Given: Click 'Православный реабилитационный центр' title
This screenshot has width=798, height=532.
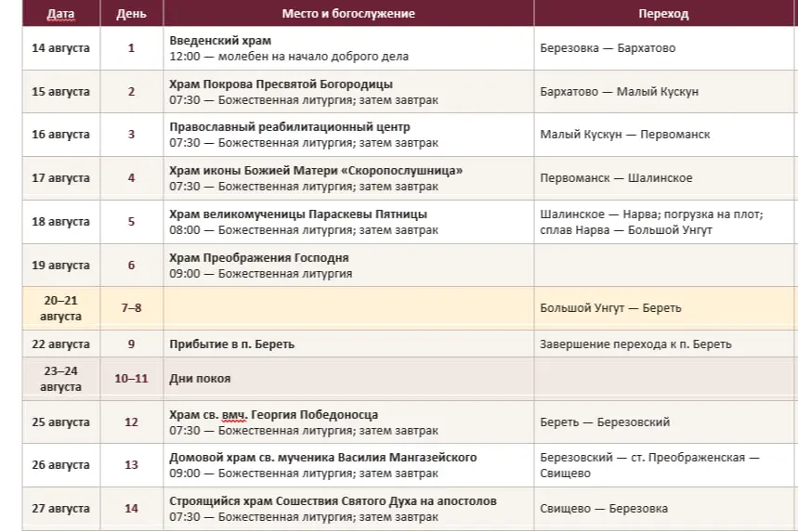Looking at the screenshot, I should tap(290, 127).
